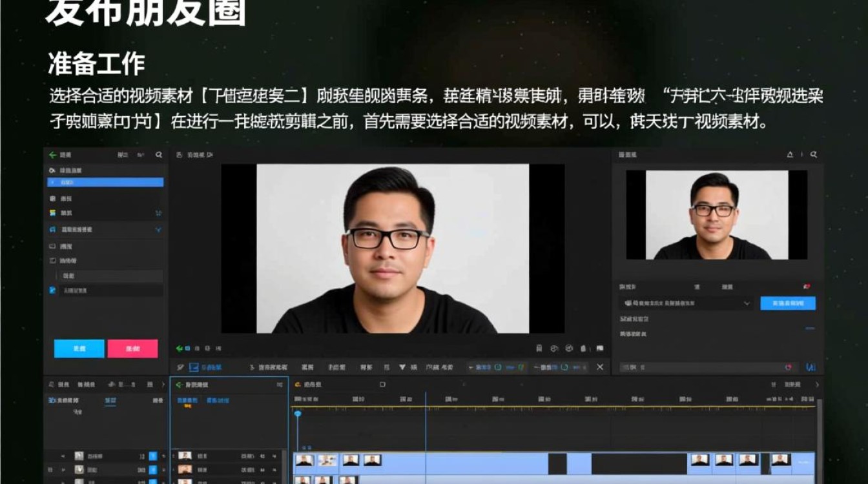
Task: Click the round blue playhead handle on the timeline
Action: [x=298, y=414]
